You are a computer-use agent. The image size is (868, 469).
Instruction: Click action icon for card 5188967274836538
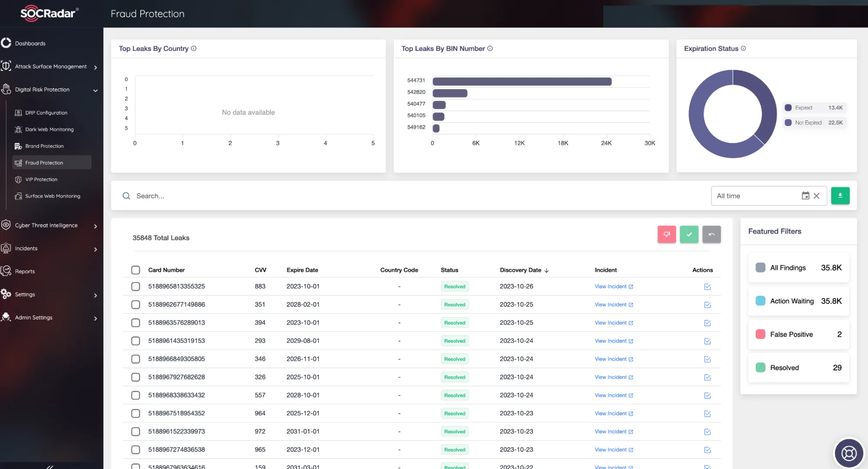click(707, 450)
